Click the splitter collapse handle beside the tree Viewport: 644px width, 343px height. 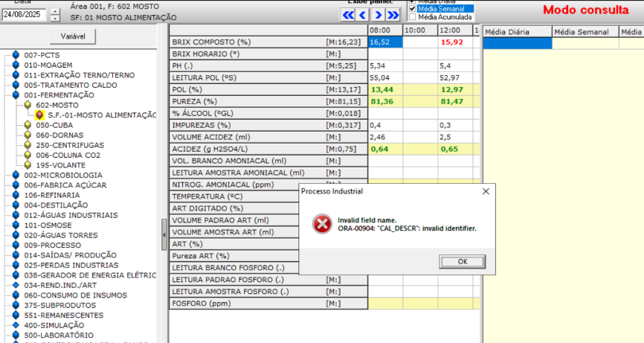164,235
